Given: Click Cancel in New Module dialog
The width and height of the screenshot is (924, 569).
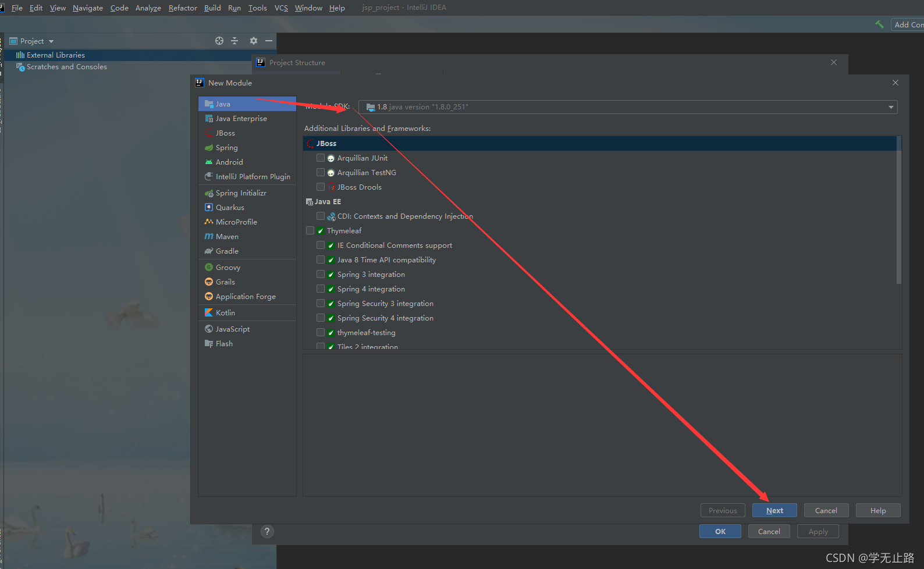Looking at the screenshot, I should [826, 510].
